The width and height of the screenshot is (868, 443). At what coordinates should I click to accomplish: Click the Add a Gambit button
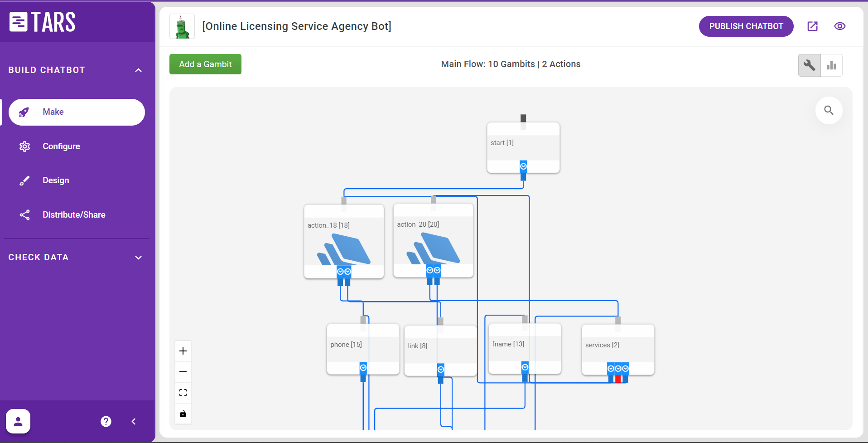(x=205, y=64)
